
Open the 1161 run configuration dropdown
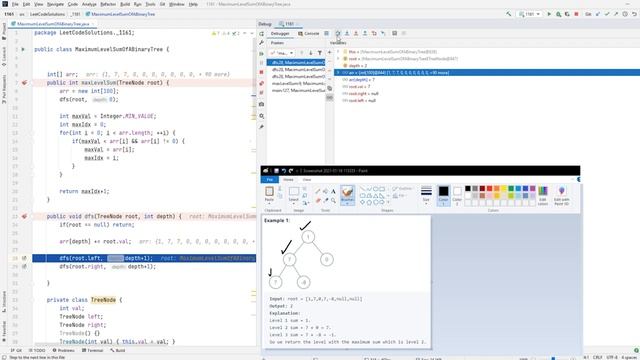click(x=530, y=14)
